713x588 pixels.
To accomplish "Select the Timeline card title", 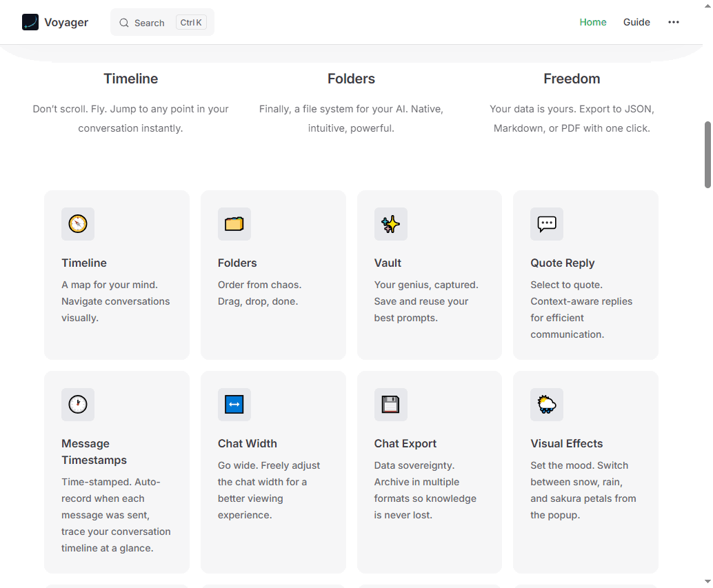I will [x=84, y=263].
